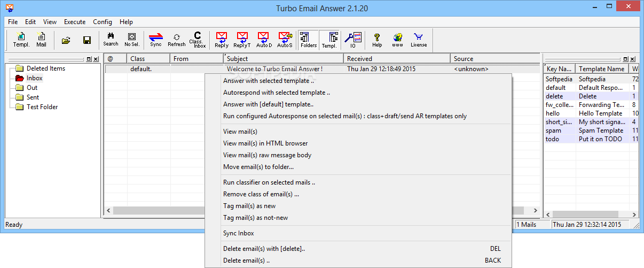644x268 pixels.
Task: Click the Mail toolbar icon
Action: [x=42, y=40]
